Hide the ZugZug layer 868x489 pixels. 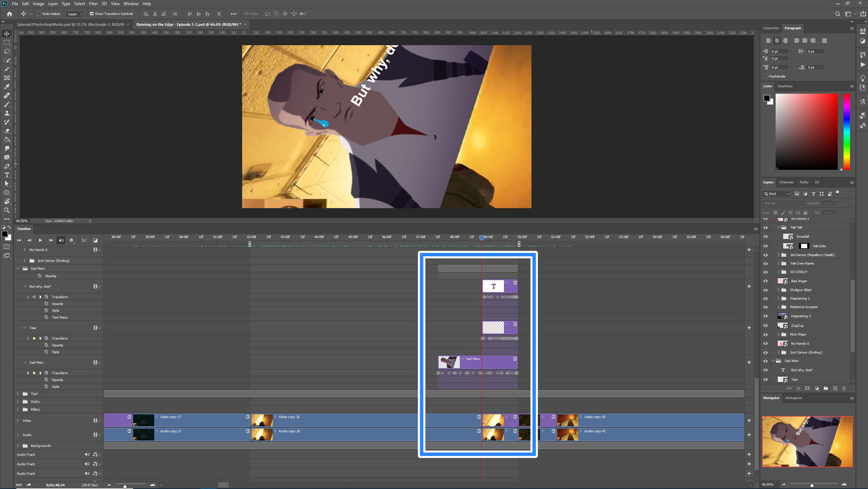click(x=765, y=326)
